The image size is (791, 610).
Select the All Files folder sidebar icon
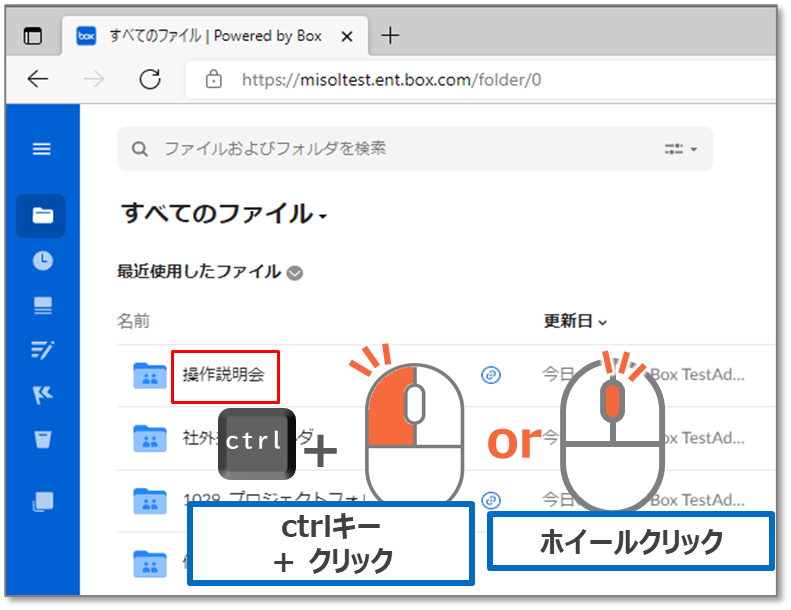click(42, 215)
